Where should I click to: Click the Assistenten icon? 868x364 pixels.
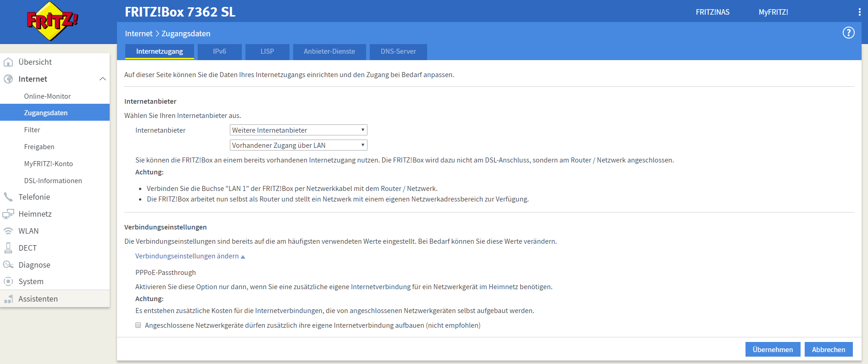(x=8, y=299)
